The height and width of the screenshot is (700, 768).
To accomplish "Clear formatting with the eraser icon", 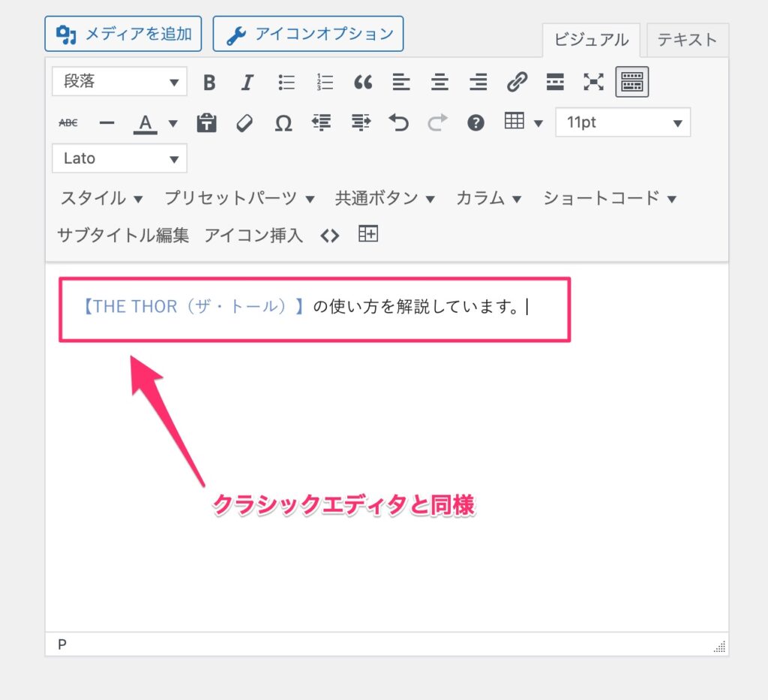I will 244,122.
